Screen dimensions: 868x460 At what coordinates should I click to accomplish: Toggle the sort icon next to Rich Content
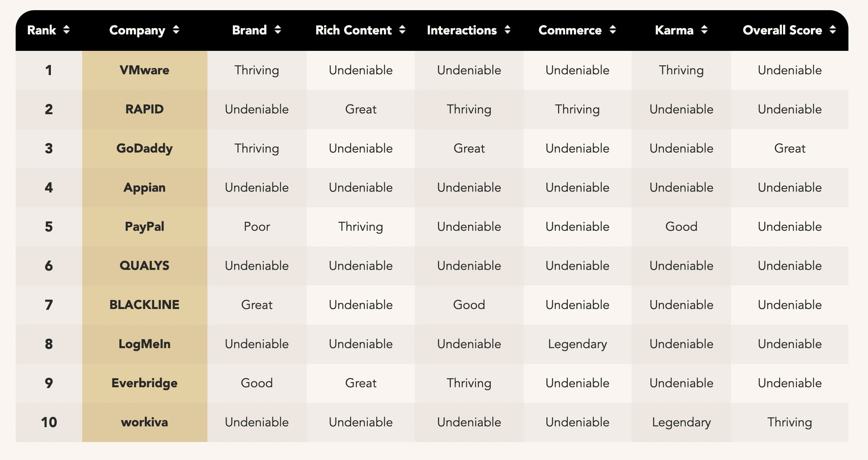[x=402, y=30]
